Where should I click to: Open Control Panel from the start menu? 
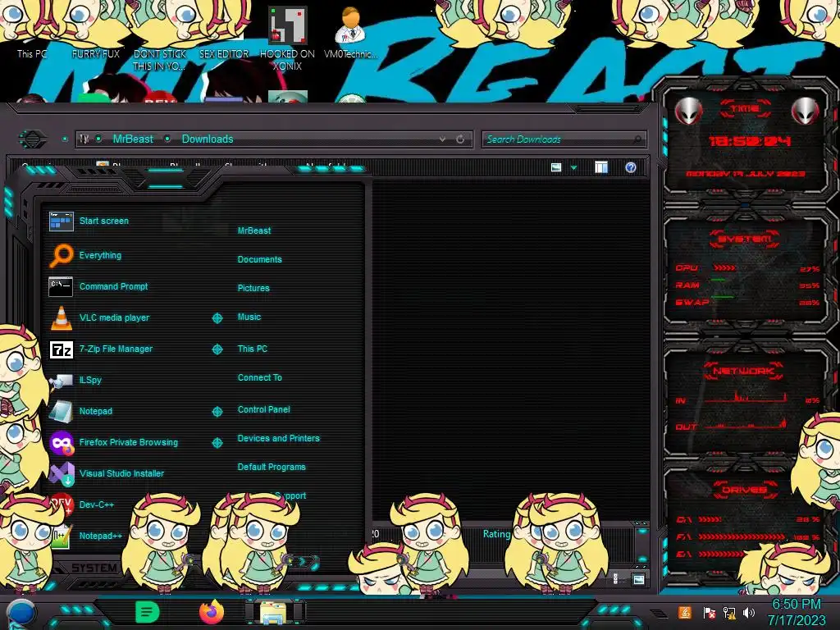click(263, 409)
